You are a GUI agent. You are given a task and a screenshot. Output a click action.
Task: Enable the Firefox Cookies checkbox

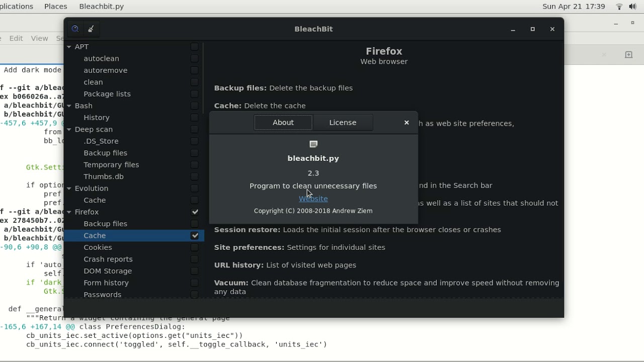[x=195, y=247]
